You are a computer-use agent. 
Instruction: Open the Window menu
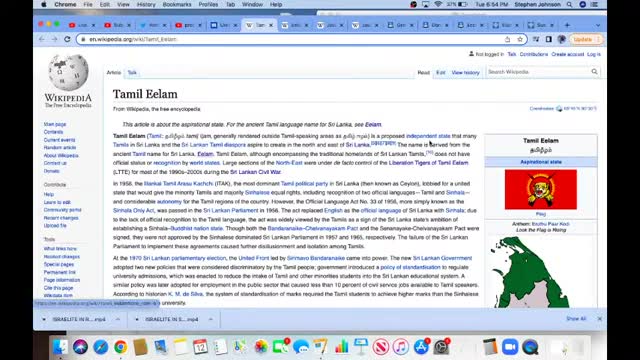(x=252, y=4)
